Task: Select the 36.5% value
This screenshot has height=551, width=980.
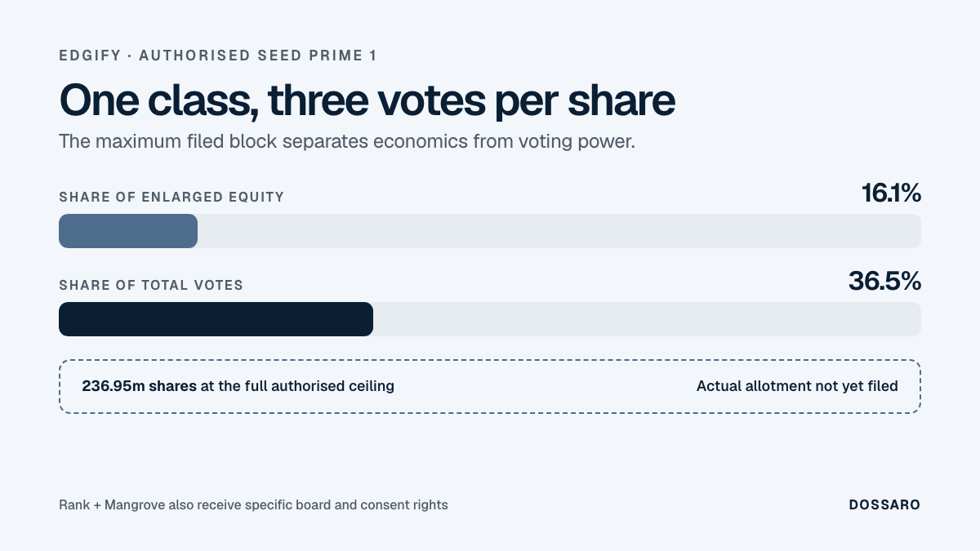Action: (885, 282)
